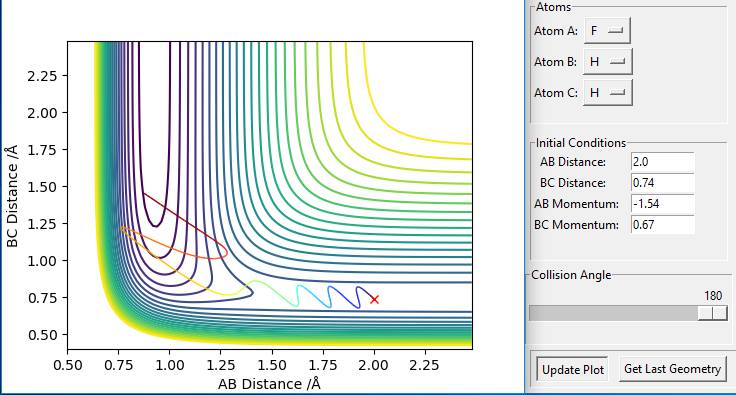
Task: Click the BC Momentum input field
Action: 662,225
